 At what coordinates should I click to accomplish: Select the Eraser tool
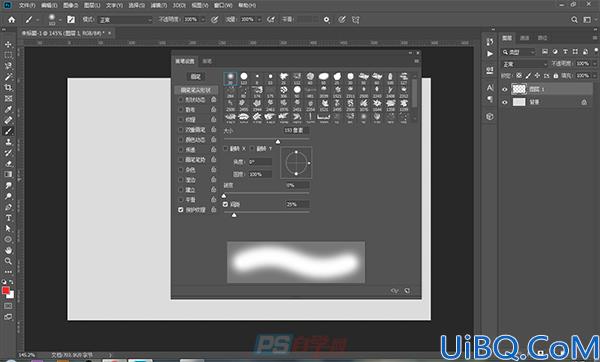point(8,164)
